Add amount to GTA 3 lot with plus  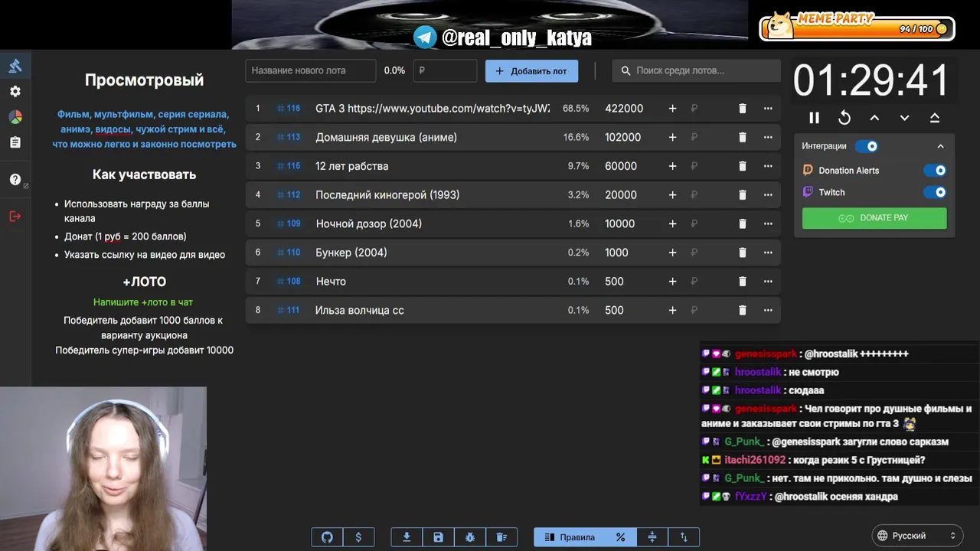pyautogui.click(x=672, y=109)
